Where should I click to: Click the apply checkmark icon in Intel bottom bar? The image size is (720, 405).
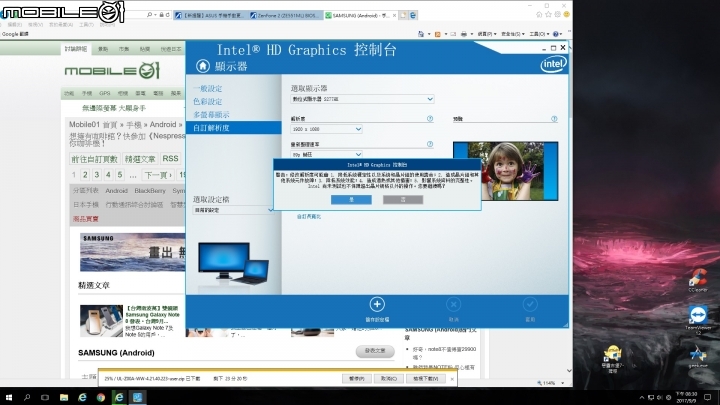(530, 304)
